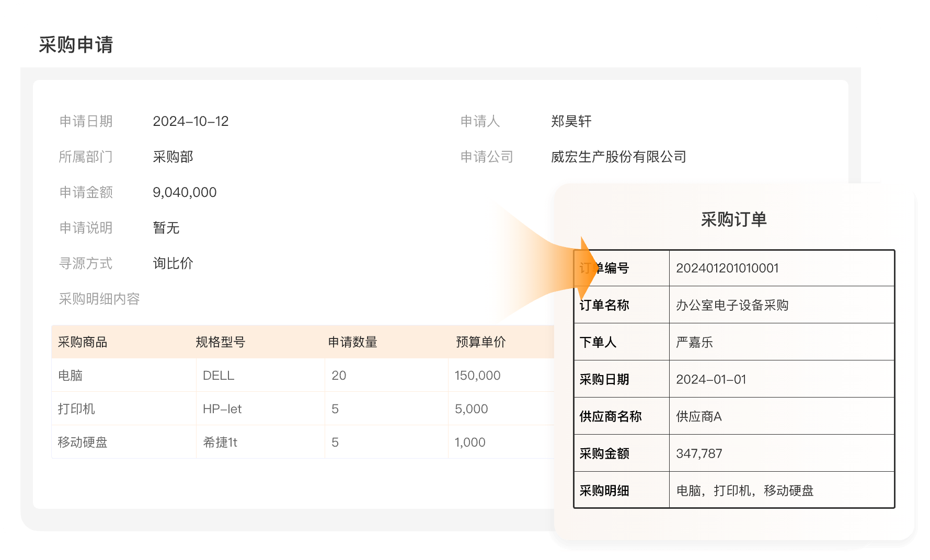The width and height of the screenshot is (930, 560).
Task: Click the 申请人 field showing 郑昊轩
Action: tap(571, 121)
